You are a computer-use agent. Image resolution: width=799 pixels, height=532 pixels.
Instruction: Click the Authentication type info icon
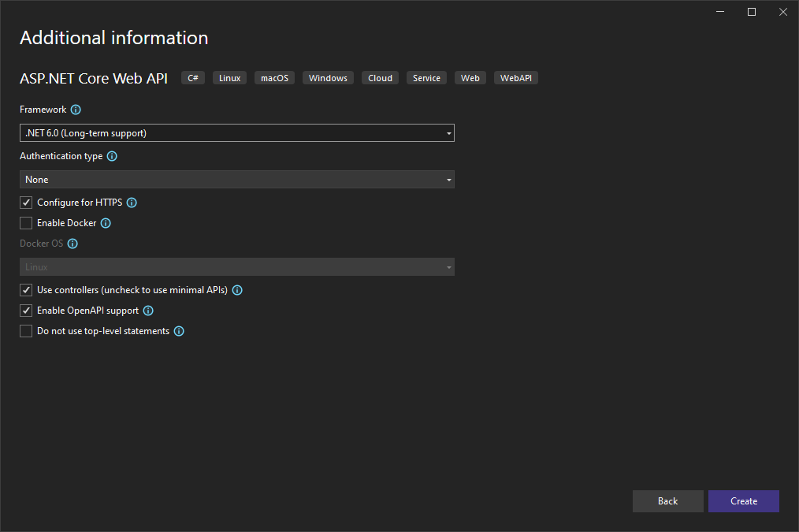[x=111, y=156]
